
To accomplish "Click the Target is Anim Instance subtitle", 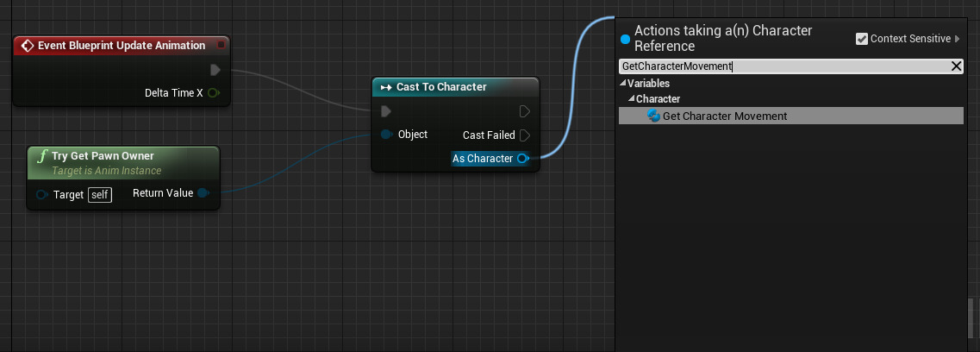I will (x=106, y=171).
